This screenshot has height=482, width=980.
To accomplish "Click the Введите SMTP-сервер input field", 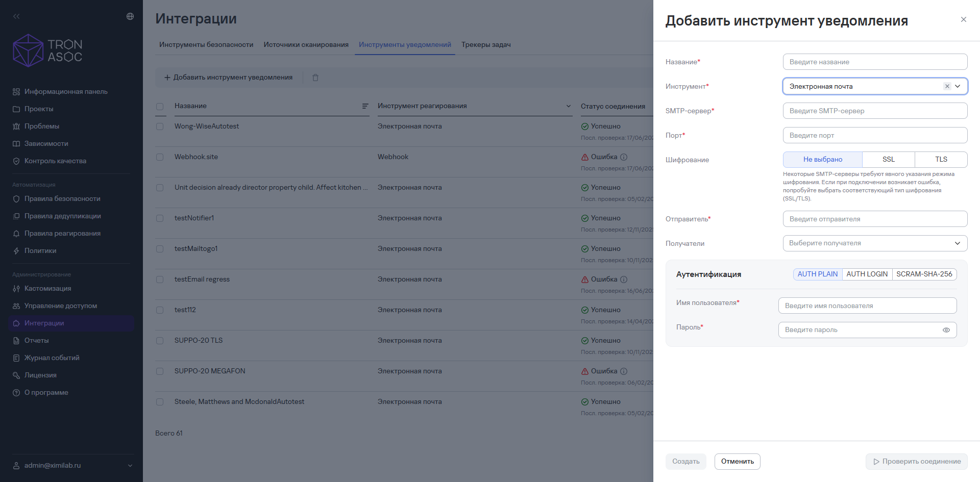I will click(875, 111).
